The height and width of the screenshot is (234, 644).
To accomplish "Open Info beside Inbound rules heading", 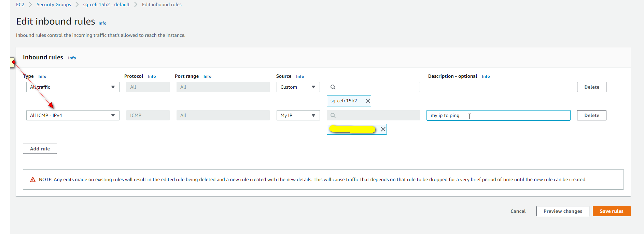I will (x=72, y=58).
